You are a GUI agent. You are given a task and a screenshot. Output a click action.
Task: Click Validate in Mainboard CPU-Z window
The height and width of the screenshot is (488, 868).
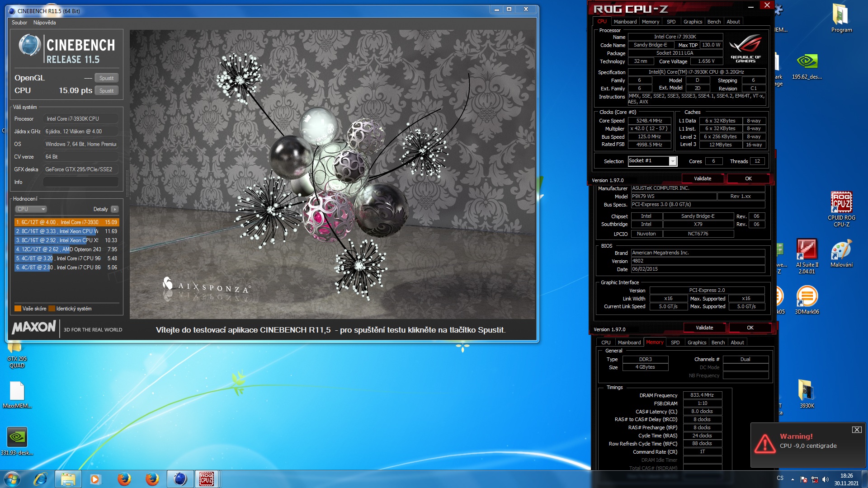pos(704,328)
